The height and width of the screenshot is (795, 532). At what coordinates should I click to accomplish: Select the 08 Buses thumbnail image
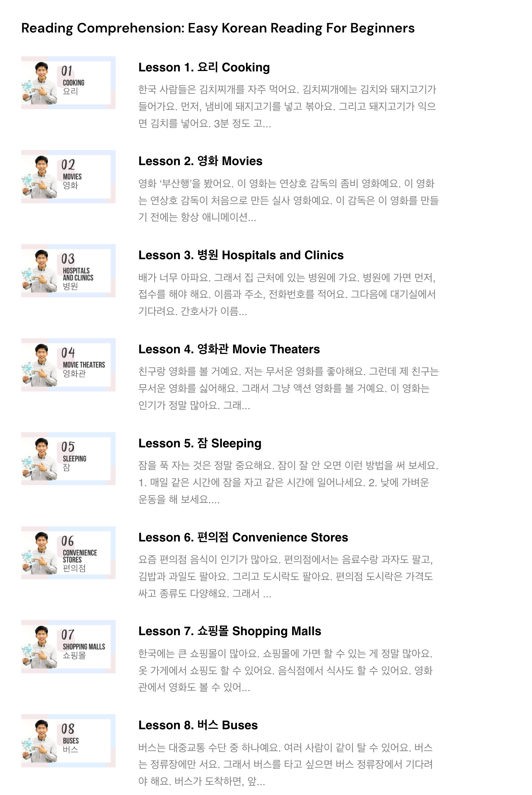tap(68, 741)
